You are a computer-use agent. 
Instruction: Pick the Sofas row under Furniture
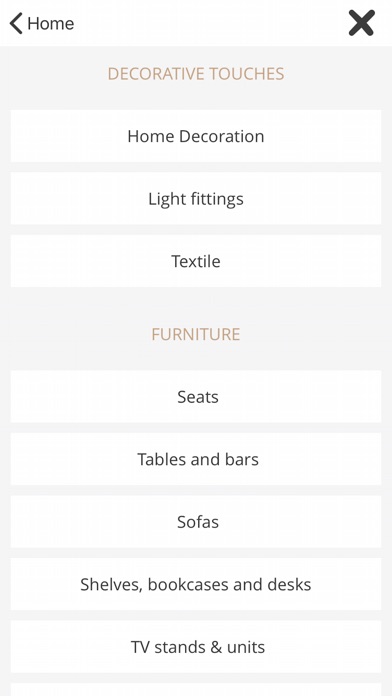click(196, 522)
